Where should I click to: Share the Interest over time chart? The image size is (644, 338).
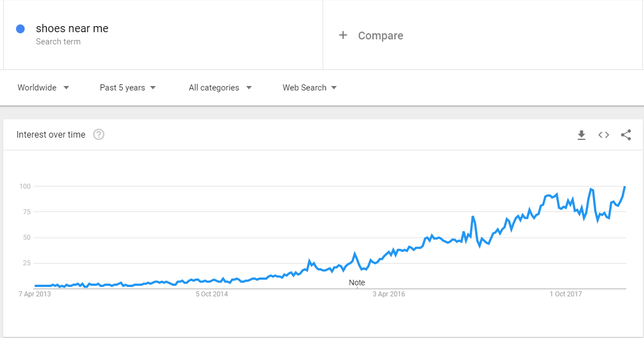(x=626, y=135)
